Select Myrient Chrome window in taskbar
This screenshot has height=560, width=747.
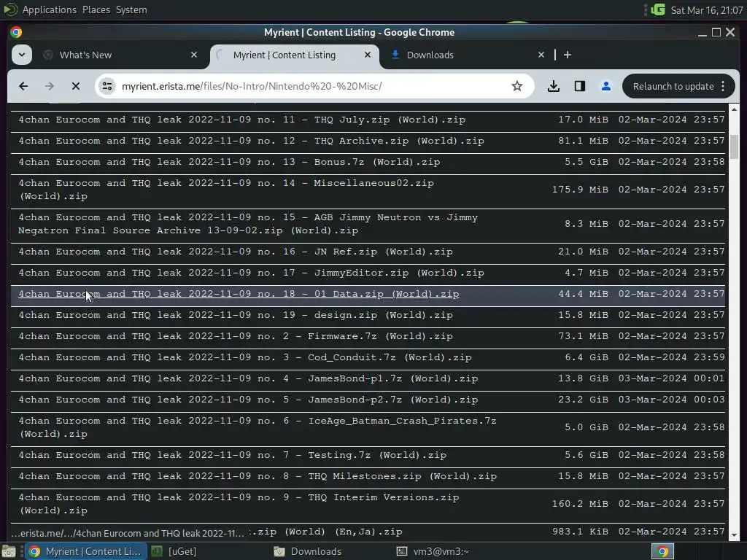point(86,551)
